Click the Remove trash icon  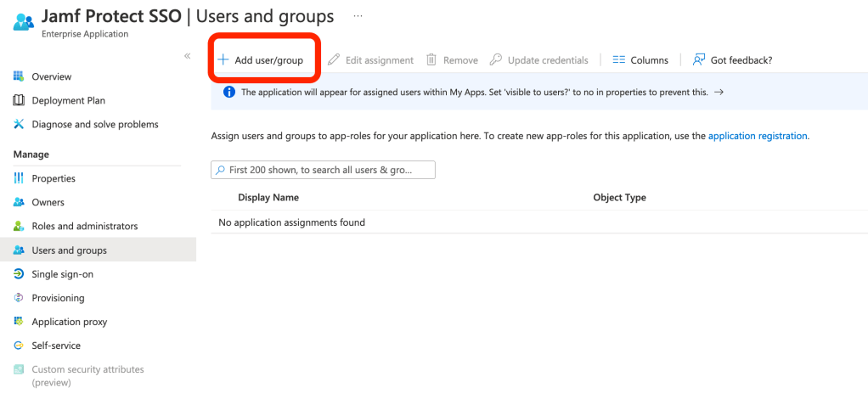(431, 60)
